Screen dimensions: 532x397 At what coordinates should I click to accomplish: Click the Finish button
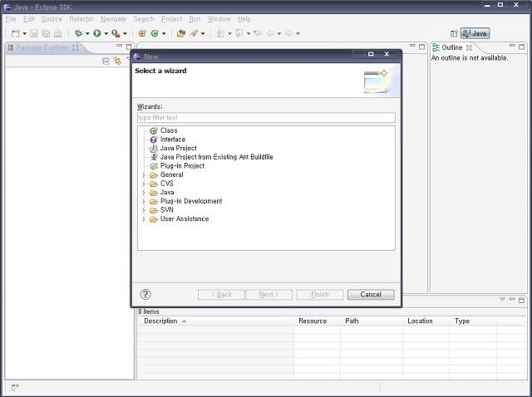pos(320,295)
